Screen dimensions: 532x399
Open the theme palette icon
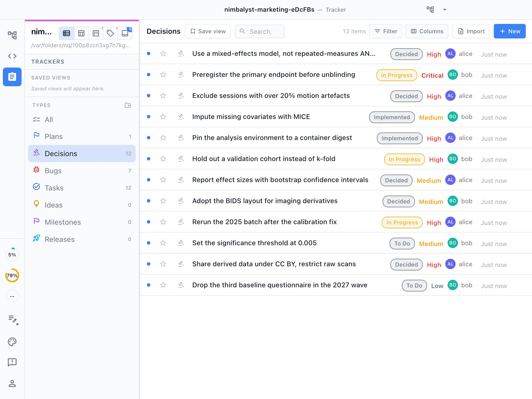pos(12,342)
